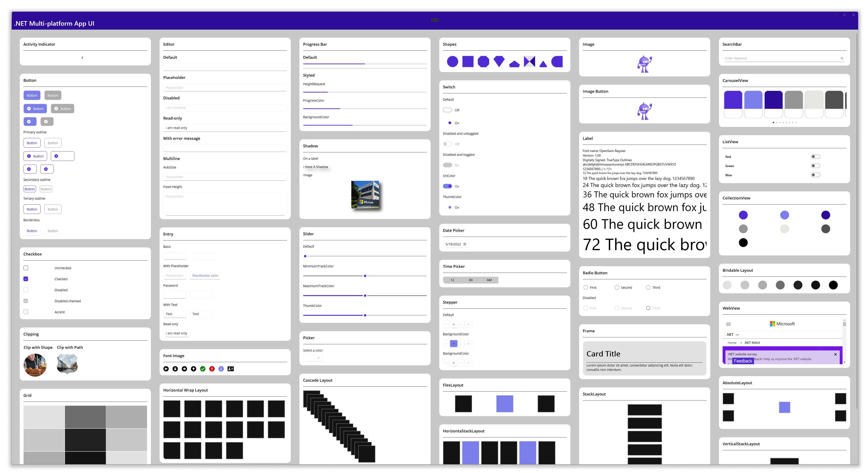
Task: Select the First radio button in Radio Button panel
Action: [x=586, y=287]
